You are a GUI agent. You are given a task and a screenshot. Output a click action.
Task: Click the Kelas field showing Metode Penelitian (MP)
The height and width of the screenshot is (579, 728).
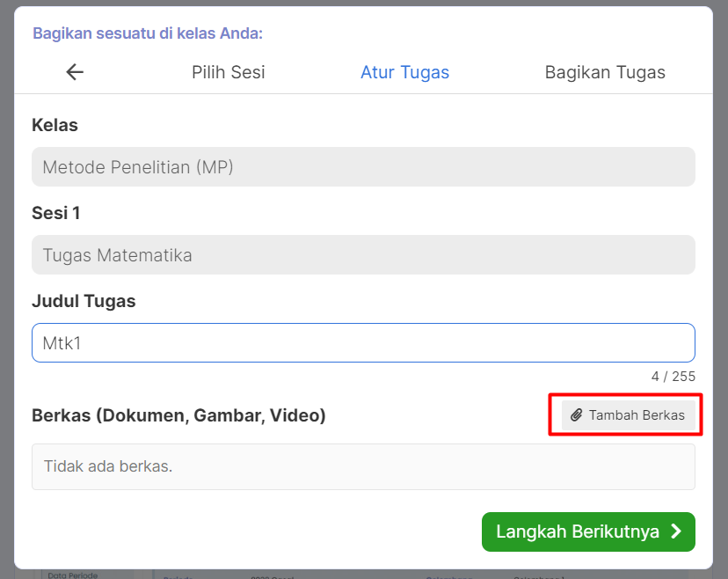[x=363, y=167]
